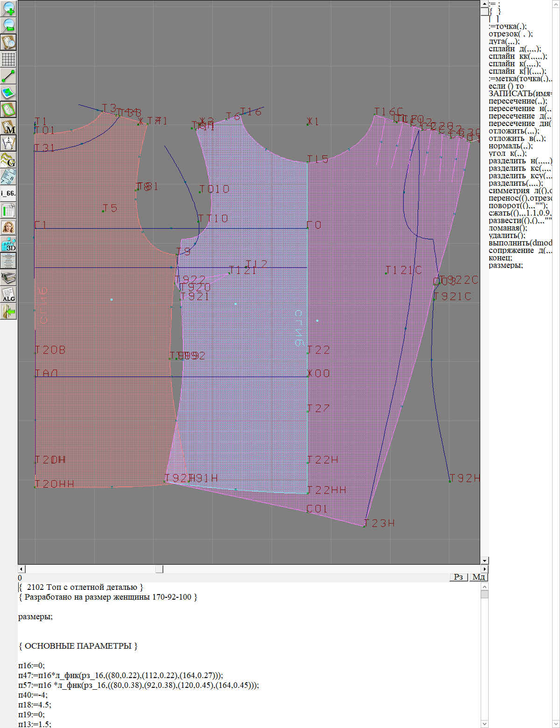The height and width of the screenshot is (728, 560).
Task: Open the 3D view icon
Action: point(8,244)
